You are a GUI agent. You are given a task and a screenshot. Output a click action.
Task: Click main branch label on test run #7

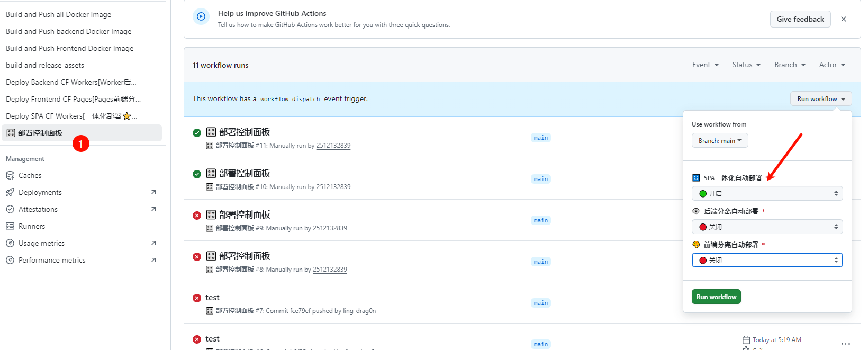coord(541,303)
